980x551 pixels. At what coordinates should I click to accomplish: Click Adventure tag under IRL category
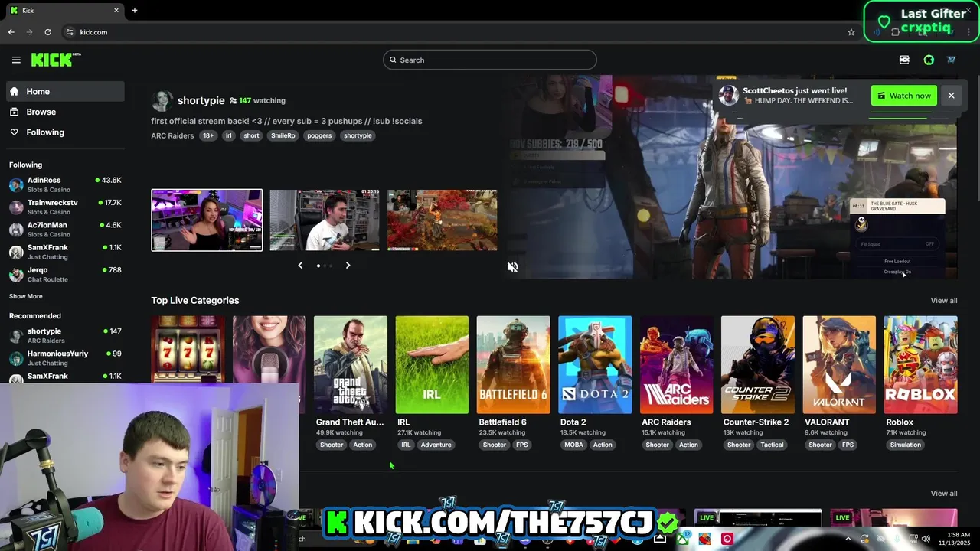pyautogui.click(x=436, y=445)
